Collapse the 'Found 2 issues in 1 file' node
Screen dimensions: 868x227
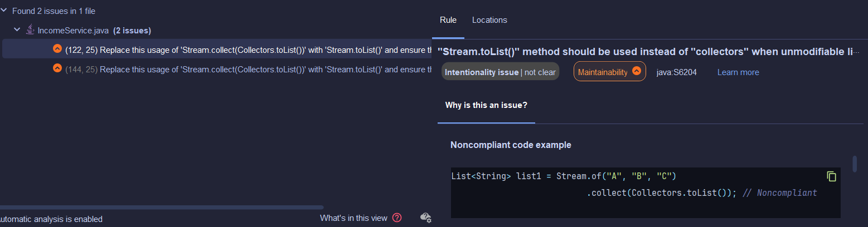(4, 11)
